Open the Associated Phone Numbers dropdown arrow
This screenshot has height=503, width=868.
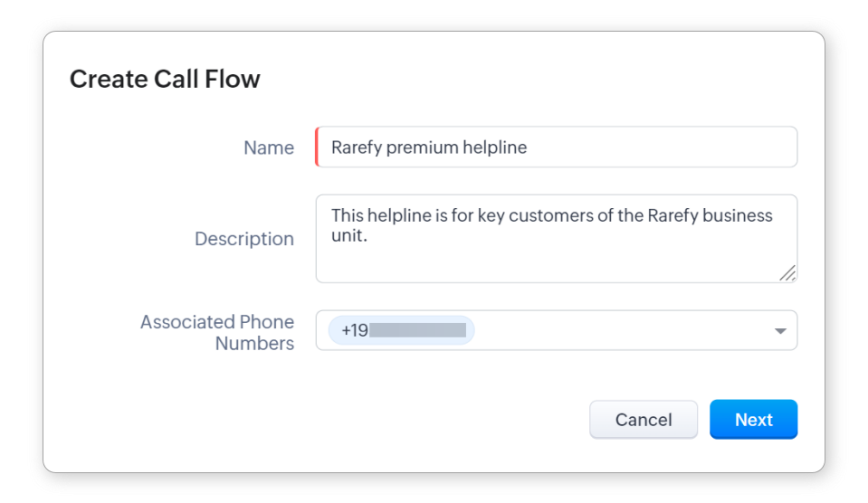pyautogui.click(x=780, y=331)
